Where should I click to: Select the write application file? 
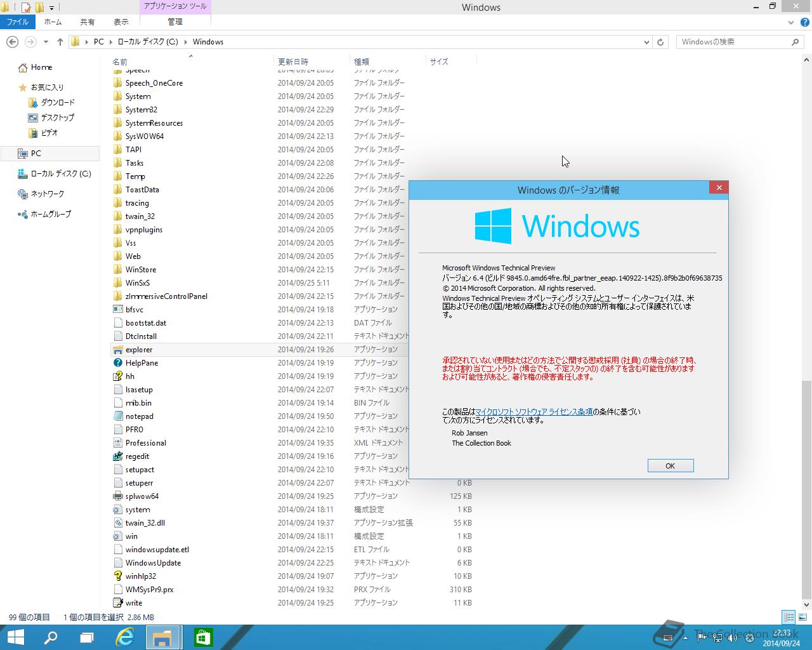[134, 603]
